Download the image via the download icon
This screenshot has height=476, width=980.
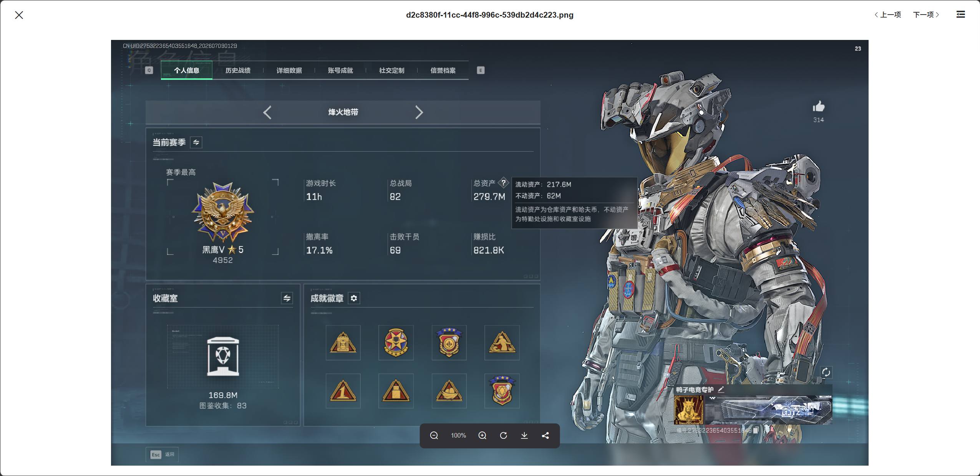click(524, 435)
